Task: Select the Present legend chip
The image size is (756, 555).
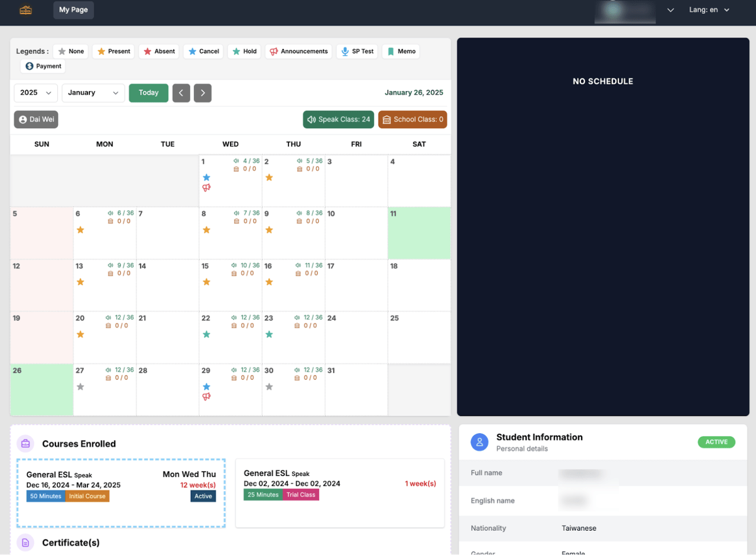Action: coord(113,51)
